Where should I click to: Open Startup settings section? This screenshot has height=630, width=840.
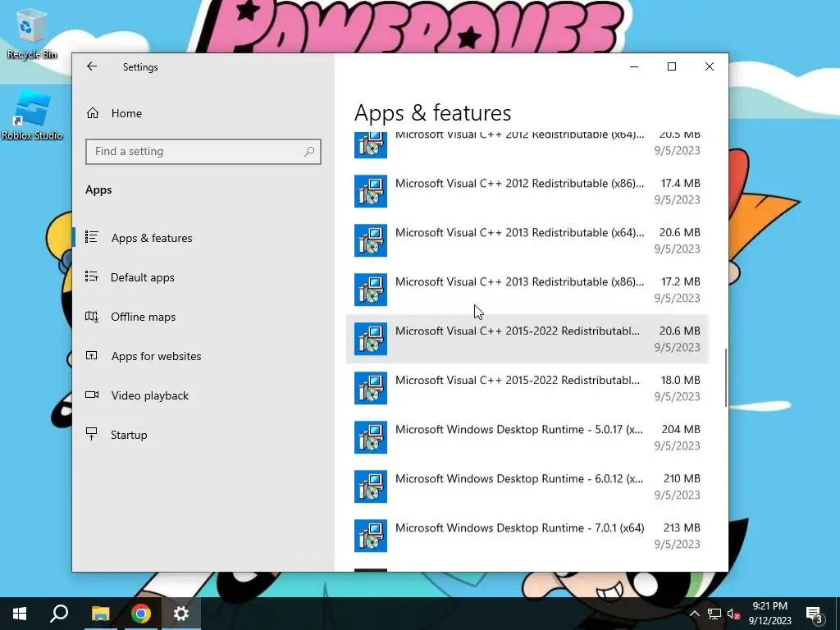(x=203, y=435)
